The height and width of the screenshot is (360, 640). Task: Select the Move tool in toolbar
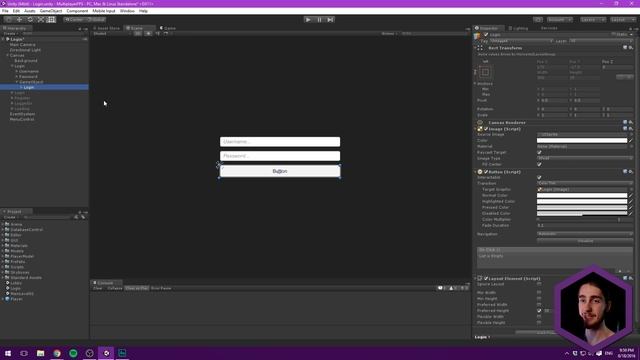coord(19,20)
